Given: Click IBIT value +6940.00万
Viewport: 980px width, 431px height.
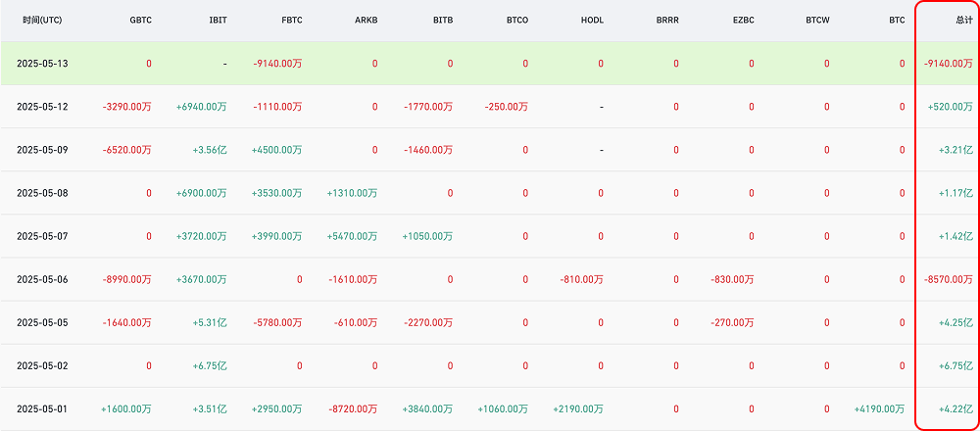Looking at the screenshot, I should coord(202,107).
